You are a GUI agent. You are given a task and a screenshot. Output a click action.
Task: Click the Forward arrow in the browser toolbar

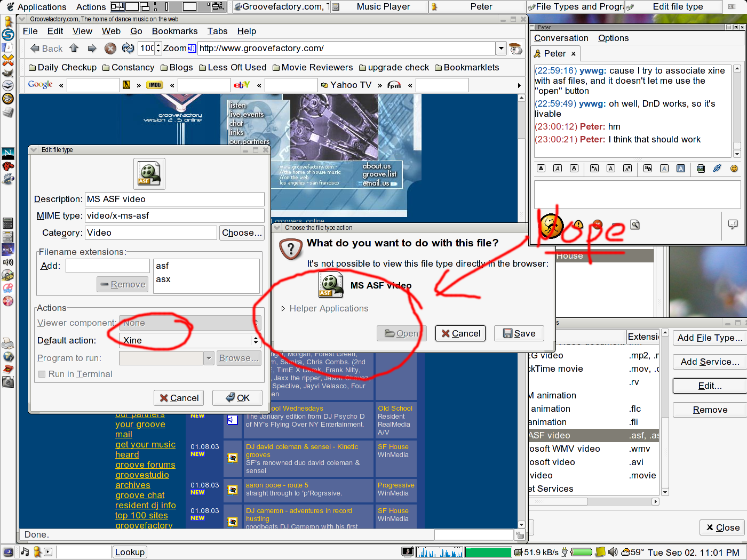(92, 49)
